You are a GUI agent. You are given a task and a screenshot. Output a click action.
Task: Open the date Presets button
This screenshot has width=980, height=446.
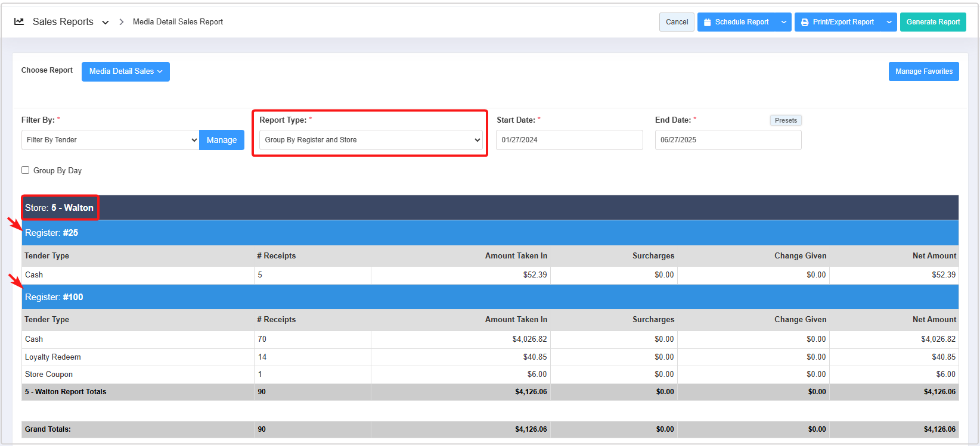click(x=786, y=120)
